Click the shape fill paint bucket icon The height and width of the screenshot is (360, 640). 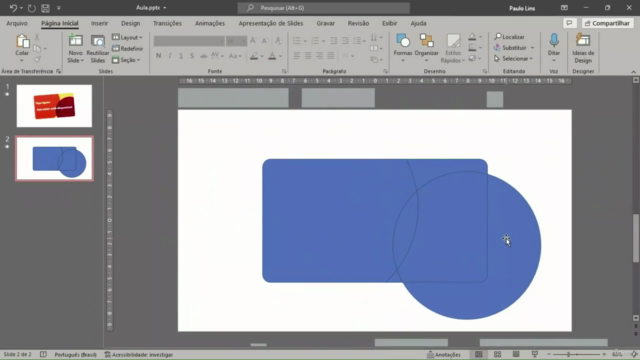(472, 37)
